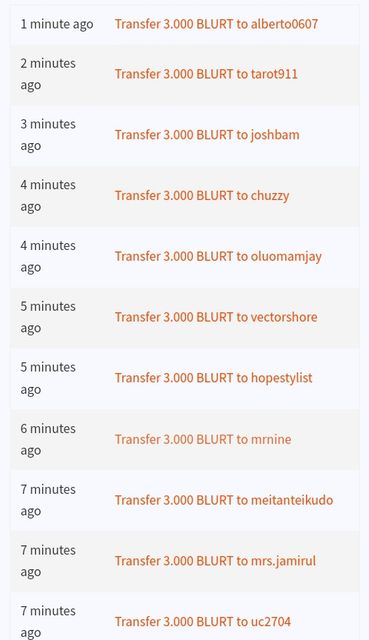Viewport: 369px width, 640px height.
Task: Select the timestamp beside the meitanteikudo transfer
Action: tap(48, 500)
